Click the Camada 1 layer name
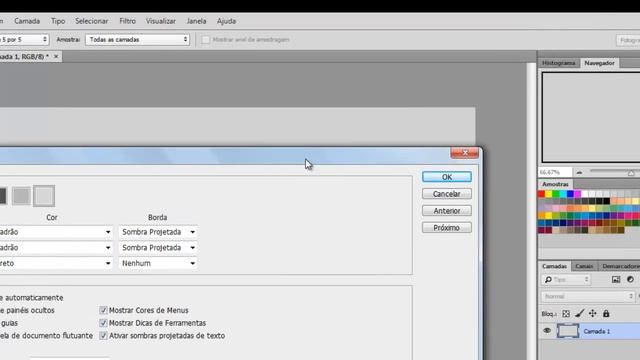The width and height of the screenshot is (640, 360). pyautogui.click(x=597, y=331)
